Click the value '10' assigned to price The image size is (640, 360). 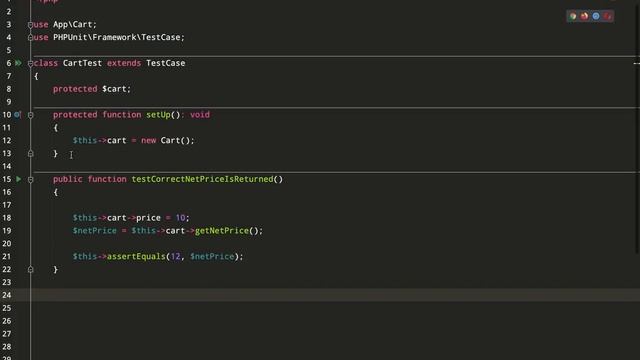tap(180, 218)
